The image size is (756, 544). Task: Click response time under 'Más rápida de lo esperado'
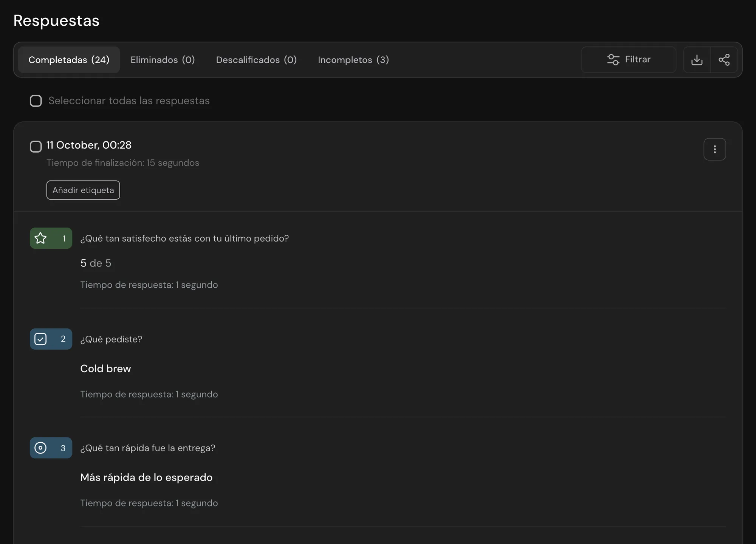[x=149, y=503]
